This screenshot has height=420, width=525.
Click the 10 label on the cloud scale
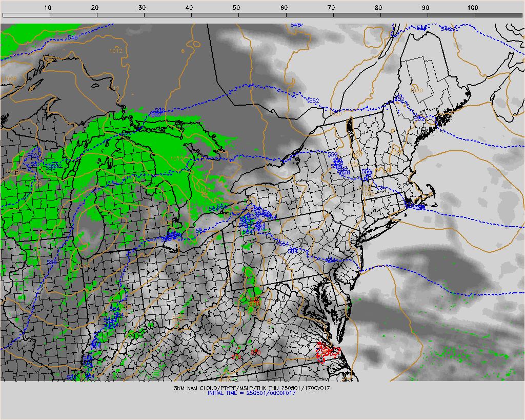coord(48,7)
